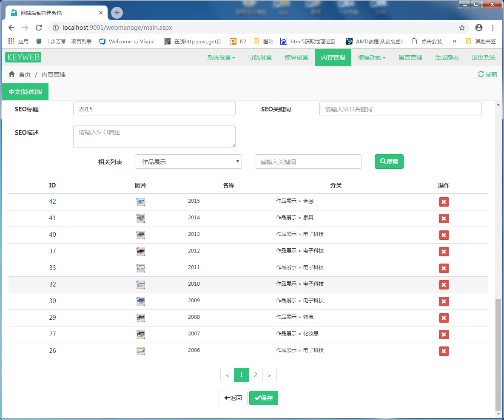The height and width of the screenshot is (420, 504).
Task: Open thumbnail image for 2014 entry
Action: coord(140,219)
